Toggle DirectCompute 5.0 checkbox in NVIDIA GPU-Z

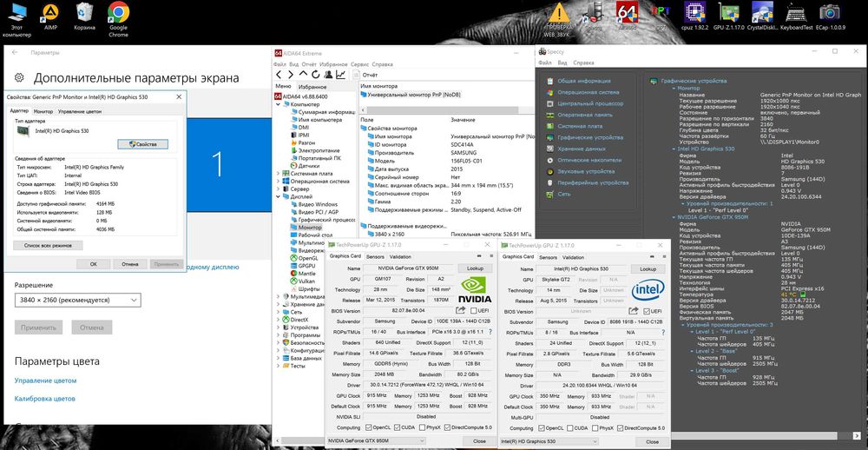tap(447, 427)
